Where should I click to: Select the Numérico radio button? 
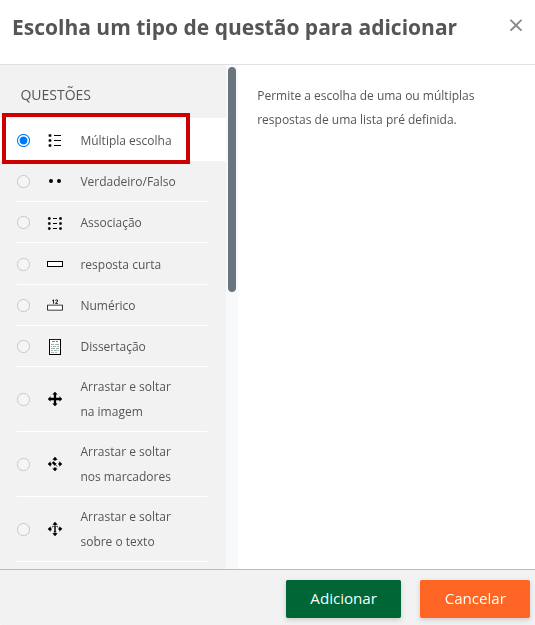point(24,305)
